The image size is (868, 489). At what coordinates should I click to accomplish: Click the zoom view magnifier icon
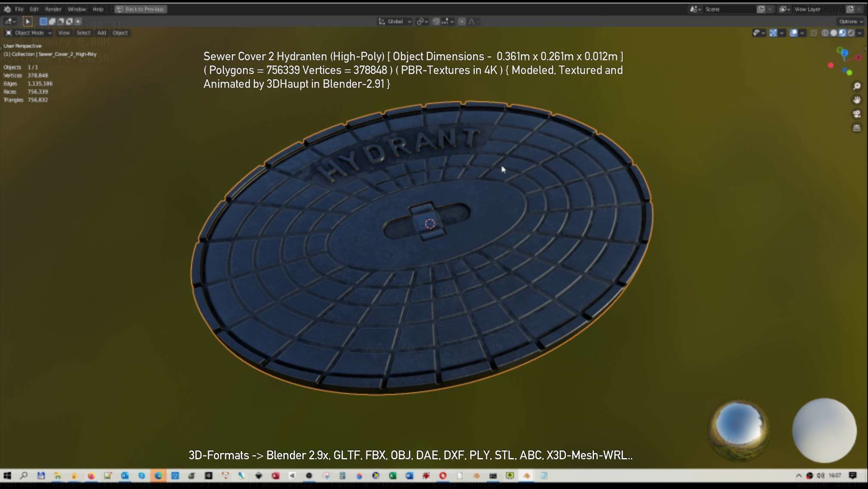tap(856, 86)
